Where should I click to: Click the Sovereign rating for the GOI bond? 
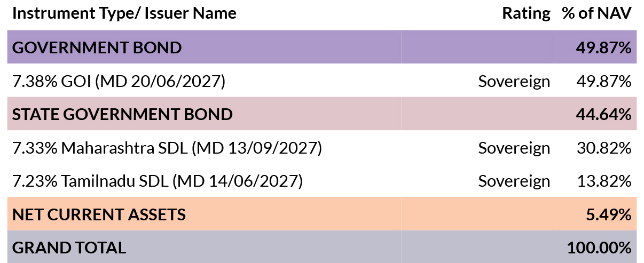pos(514,81)
